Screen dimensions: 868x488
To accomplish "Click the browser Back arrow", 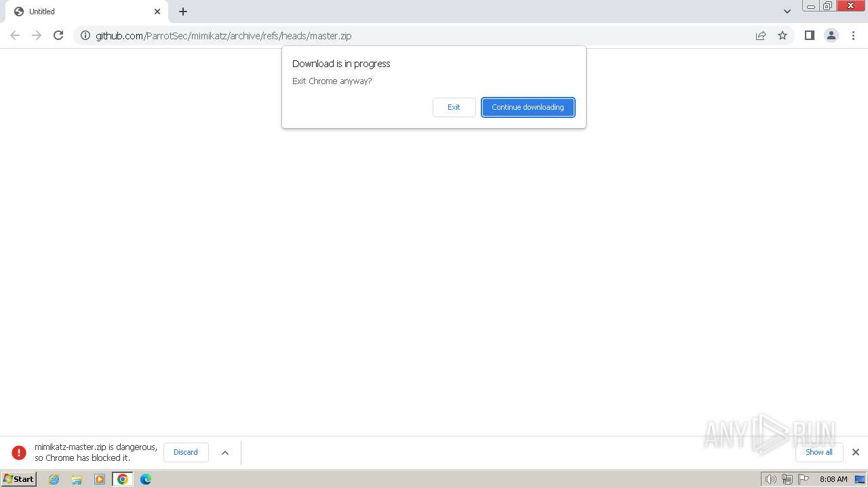I will (x=15, y=35).
